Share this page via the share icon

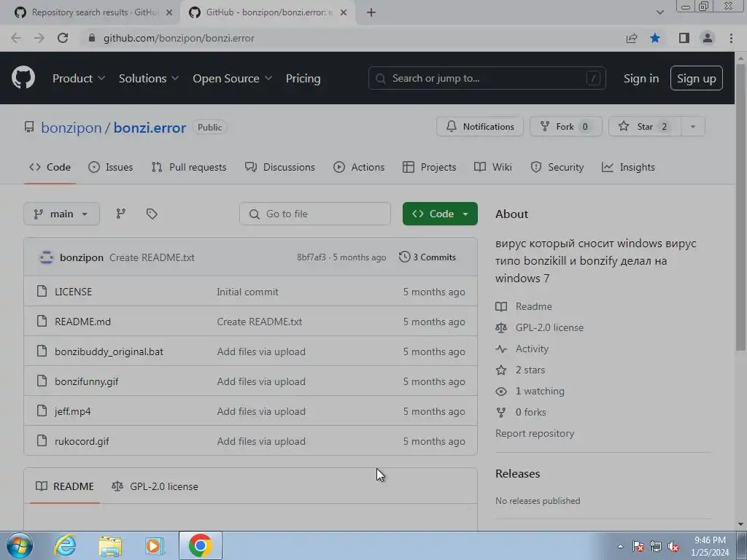click(632, 38)
